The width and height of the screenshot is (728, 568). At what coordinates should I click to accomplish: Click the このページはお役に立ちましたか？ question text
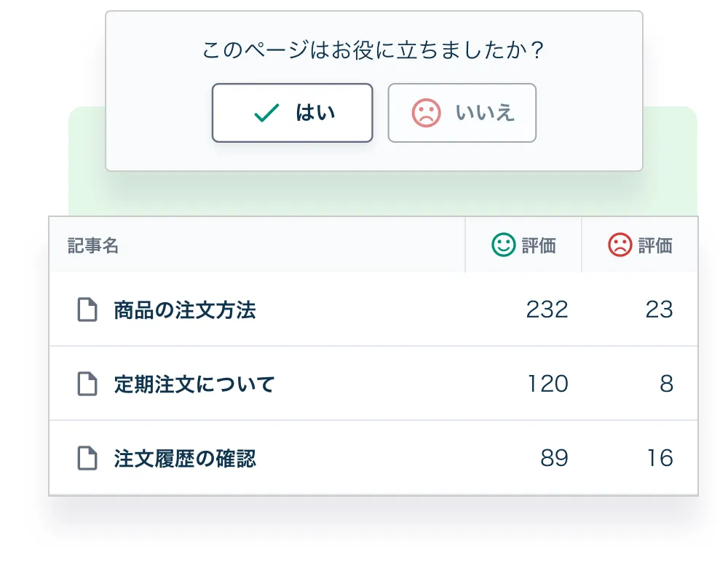(373, 50)
